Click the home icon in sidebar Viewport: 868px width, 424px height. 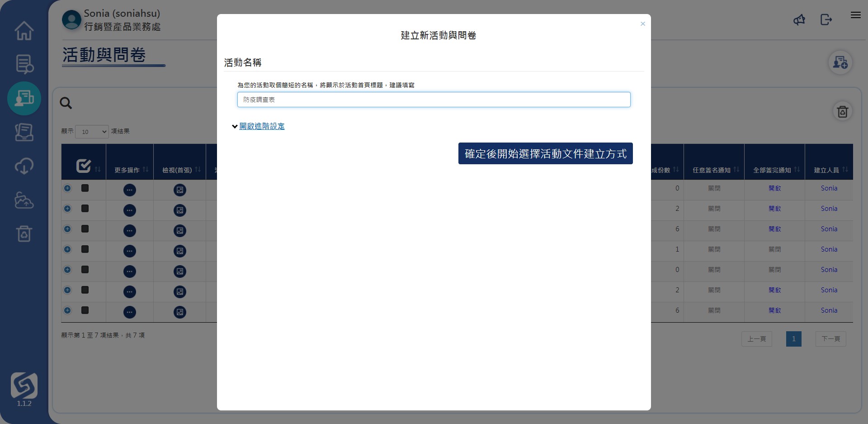click(24, 31)
